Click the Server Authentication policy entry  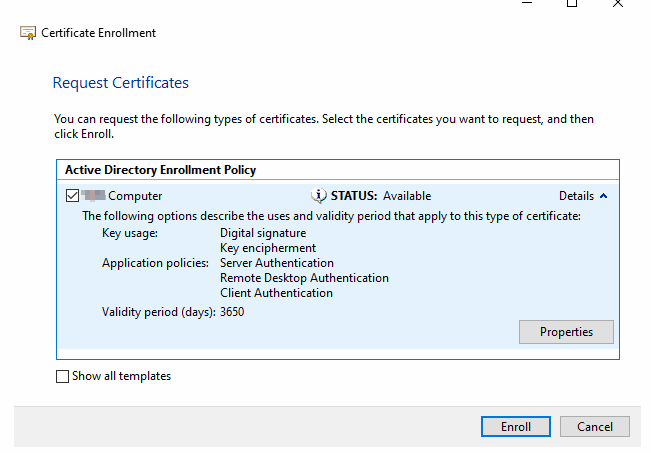click(x=276, y=263)
